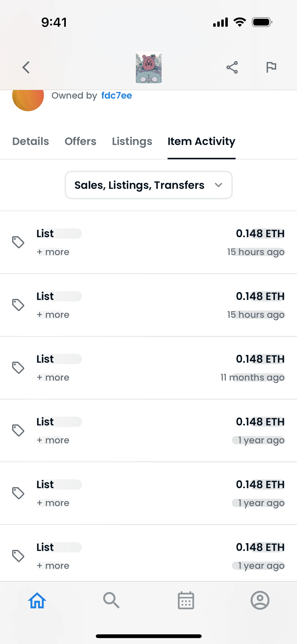Open the search magnifier icon
297x644 pixels.
[111, 601]
